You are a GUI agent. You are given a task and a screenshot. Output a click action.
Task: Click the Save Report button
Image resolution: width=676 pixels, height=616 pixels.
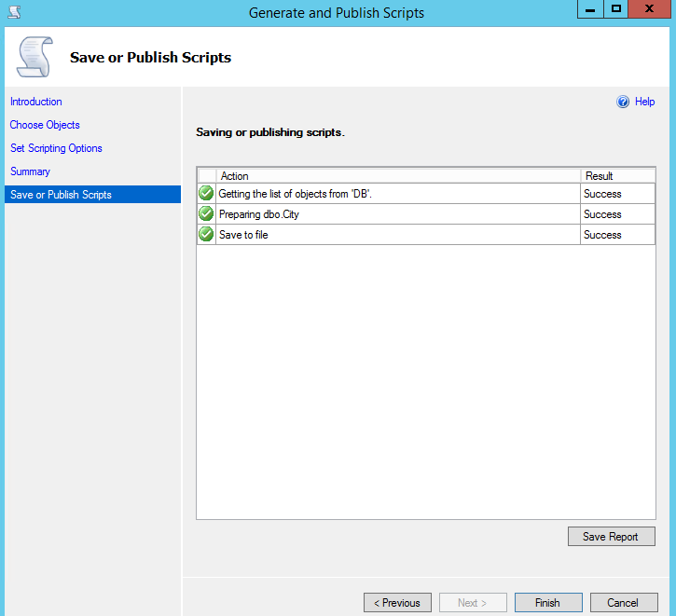coord(612,536)
